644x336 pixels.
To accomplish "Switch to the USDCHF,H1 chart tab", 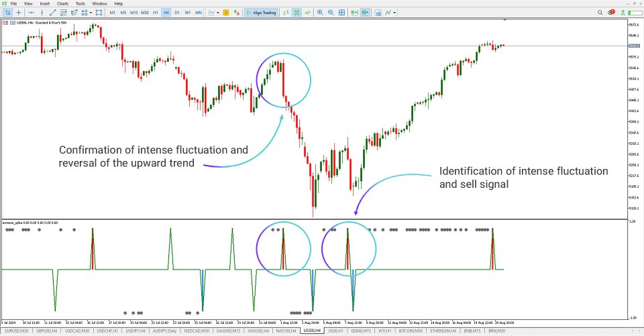I will [x=107, y=331].
